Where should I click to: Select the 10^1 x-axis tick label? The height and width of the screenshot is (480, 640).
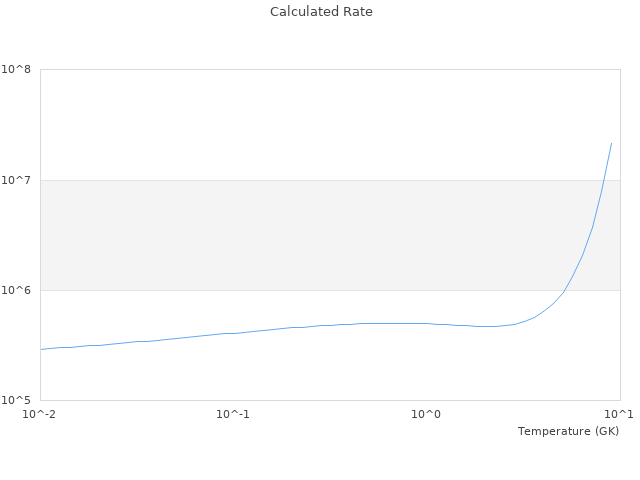[x=619, y=414]
